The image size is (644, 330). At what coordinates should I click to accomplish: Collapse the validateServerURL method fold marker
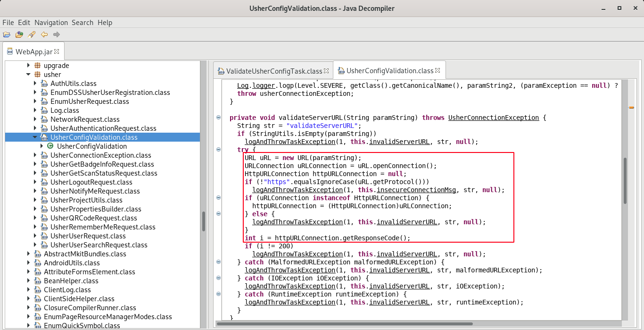coord(218,118)
